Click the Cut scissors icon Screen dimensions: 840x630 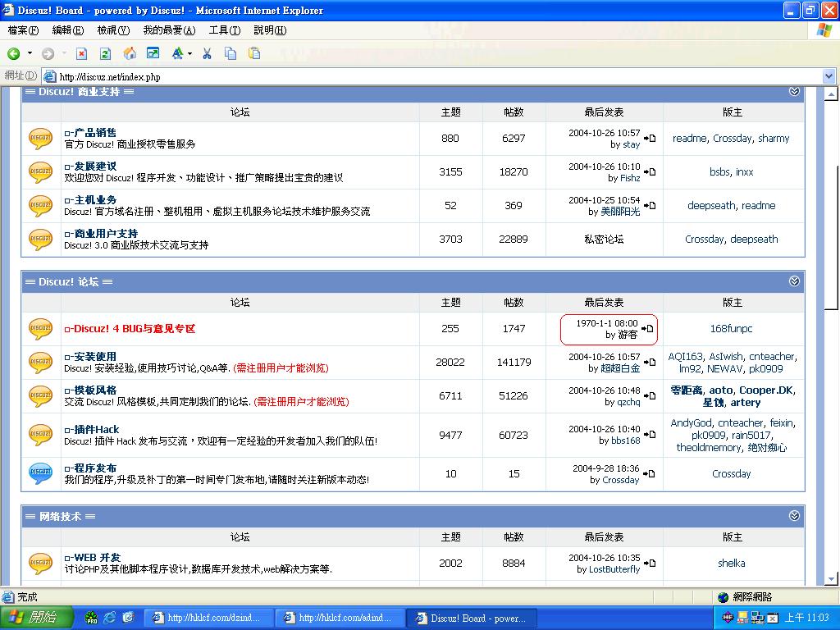207,53
